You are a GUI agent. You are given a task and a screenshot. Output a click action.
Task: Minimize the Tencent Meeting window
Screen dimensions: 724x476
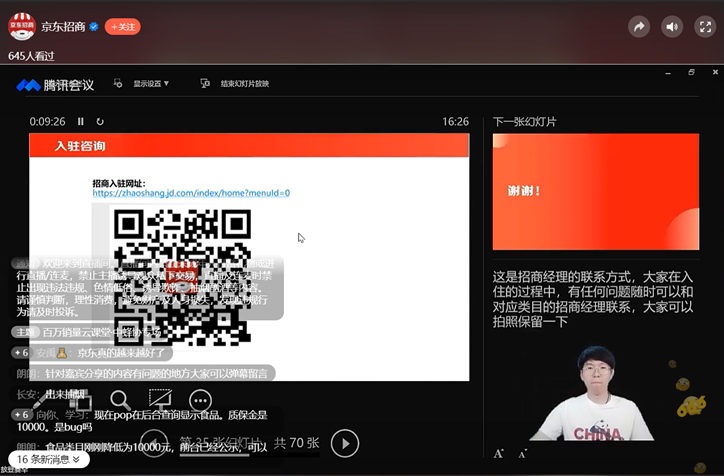[x=668, y=73]
